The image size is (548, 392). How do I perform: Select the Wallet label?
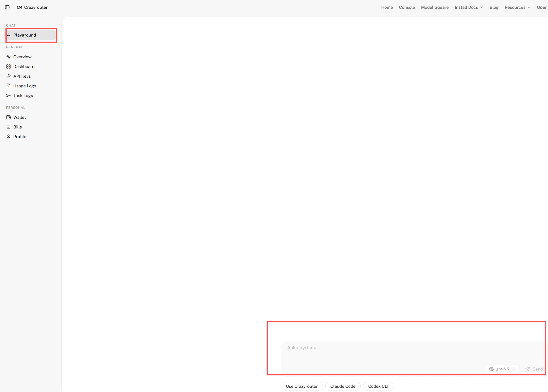coord(20,117)
